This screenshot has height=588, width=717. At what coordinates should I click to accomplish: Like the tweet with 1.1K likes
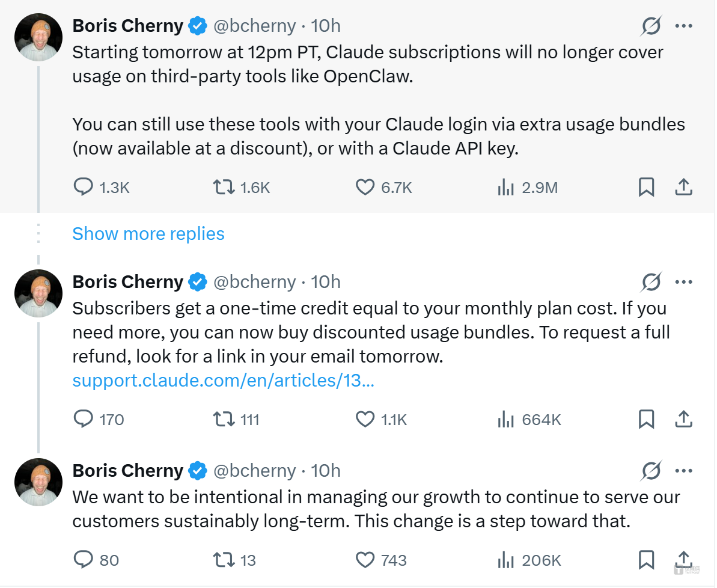pyautogui.click(x=365, y=419)
